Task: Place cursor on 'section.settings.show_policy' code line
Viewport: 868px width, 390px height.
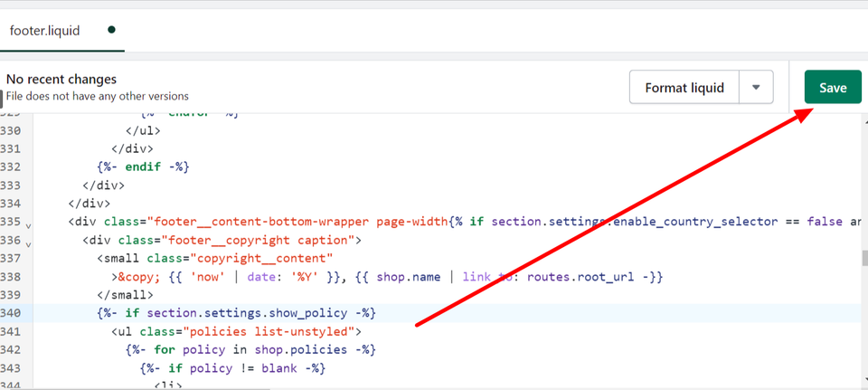Action: (237, 313)
